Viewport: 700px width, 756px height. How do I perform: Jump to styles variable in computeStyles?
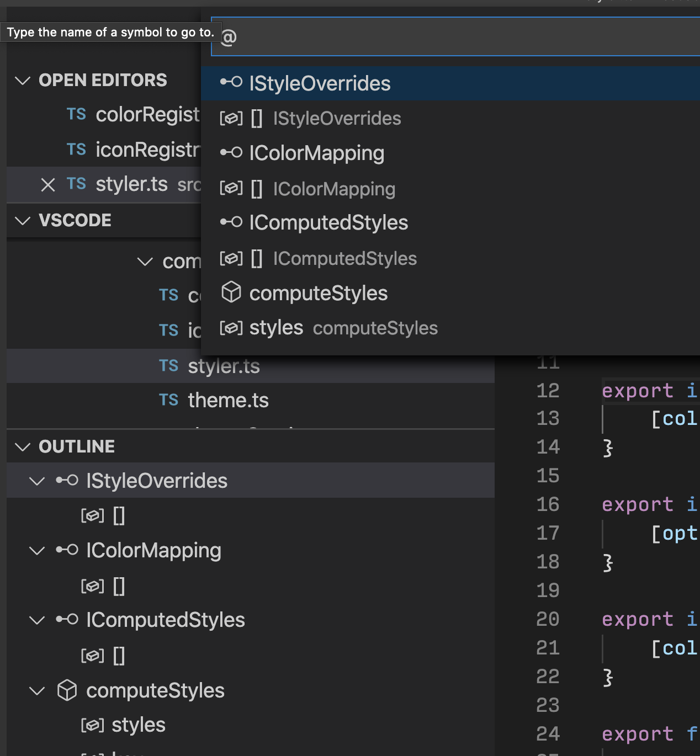point(450,328)
